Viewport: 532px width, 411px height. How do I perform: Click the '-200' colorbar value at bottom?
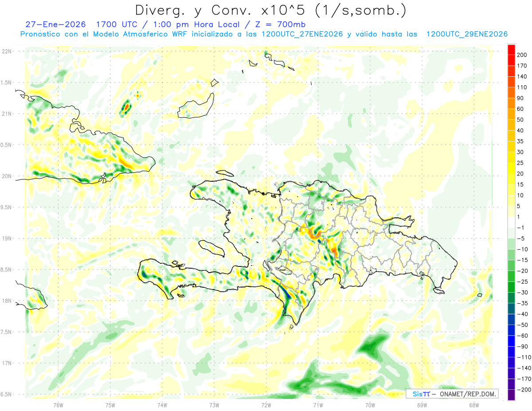tap(524, 390)
